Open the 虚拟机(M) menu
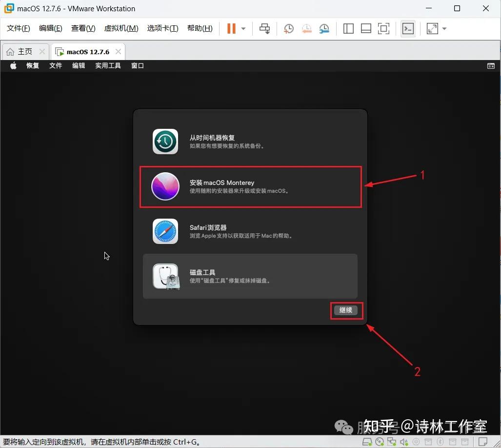 tap(121, 28)
